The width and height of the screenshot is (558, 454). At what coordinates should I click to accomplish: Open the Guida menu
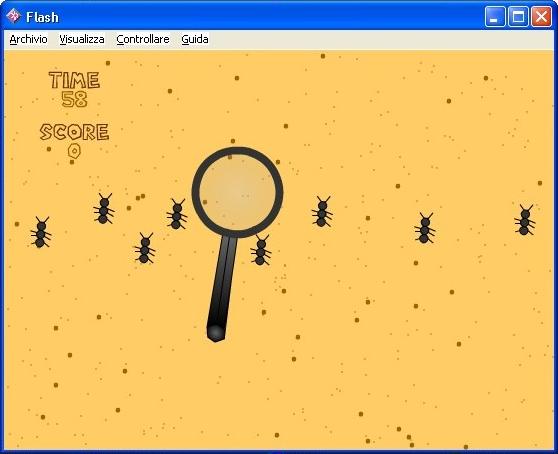tap(195, 39)
